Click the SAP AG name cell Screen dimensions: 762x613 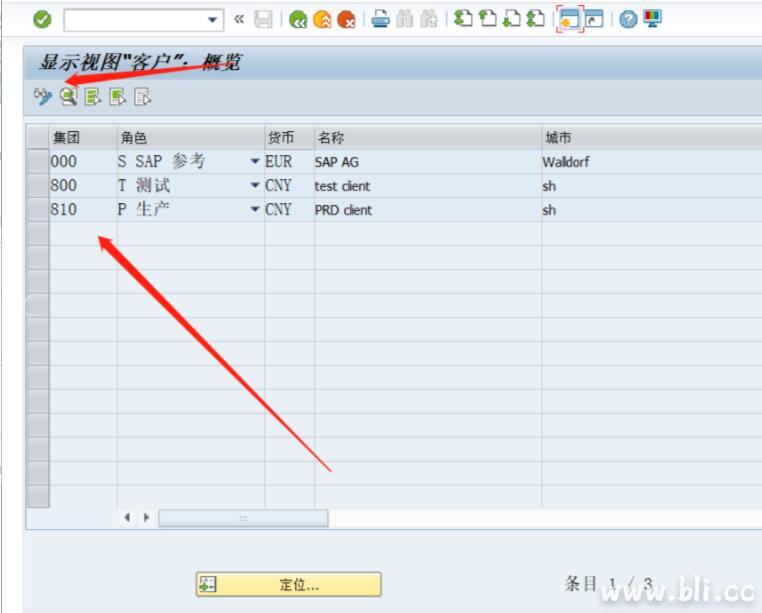tap(428, 161)
